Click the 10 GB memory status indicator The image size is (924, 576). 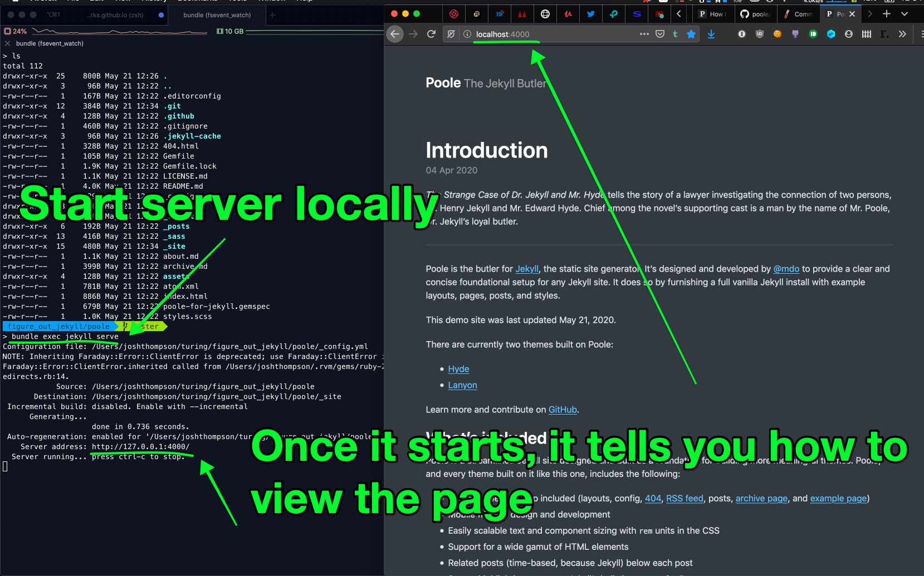[230, 31]
